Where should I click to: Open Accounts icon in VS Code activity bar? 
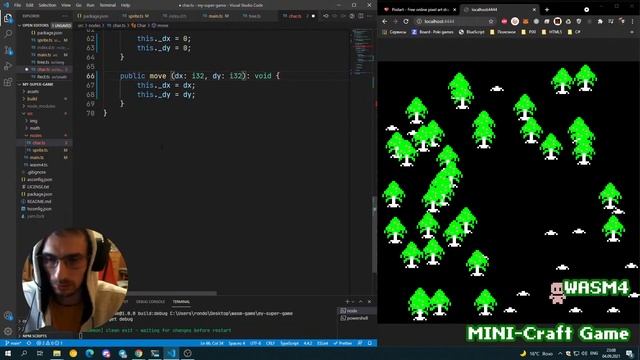[8, 316]
